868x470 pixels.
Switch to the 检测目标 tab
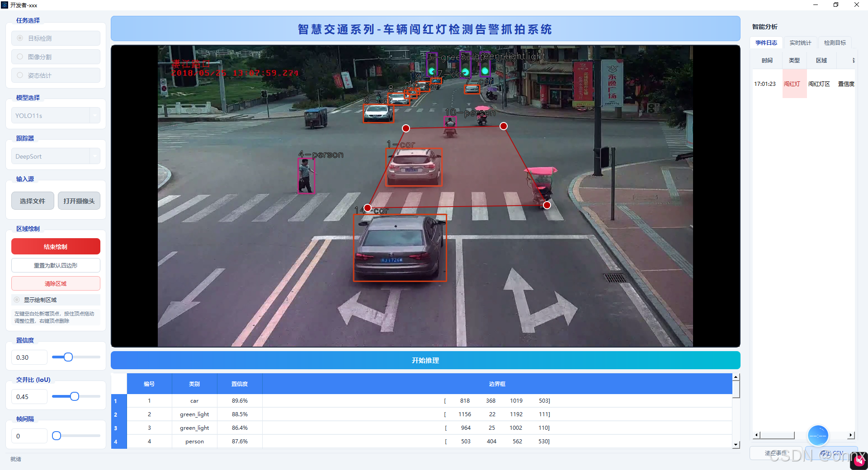coord(835,43)
